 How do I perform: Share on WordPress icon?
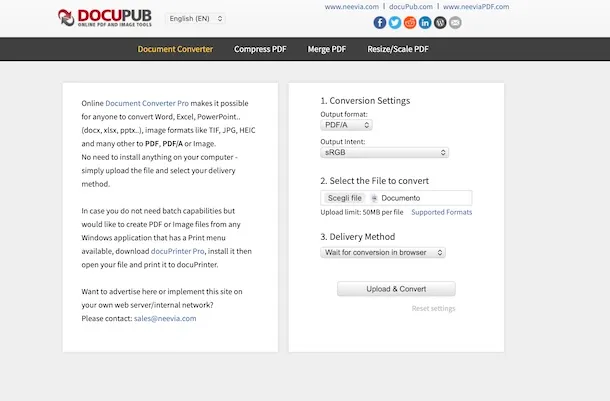click(440, 23)
